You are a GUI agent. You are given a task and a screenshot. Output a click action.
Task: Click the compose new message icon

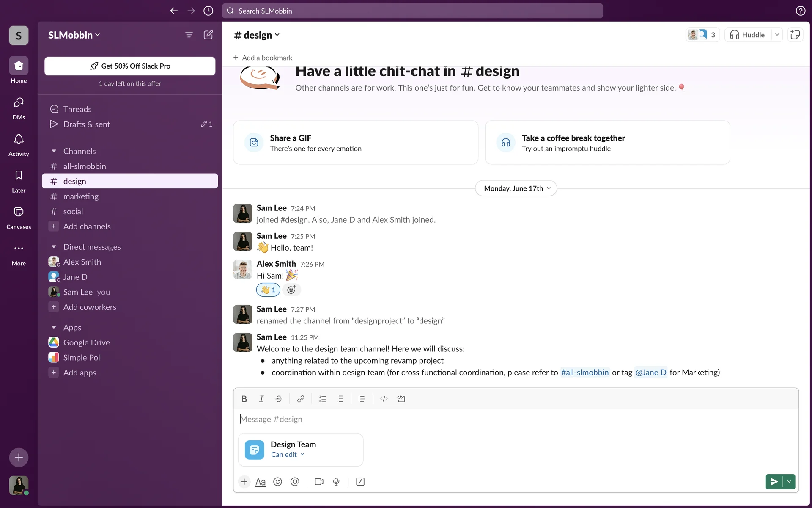[208, 35]
